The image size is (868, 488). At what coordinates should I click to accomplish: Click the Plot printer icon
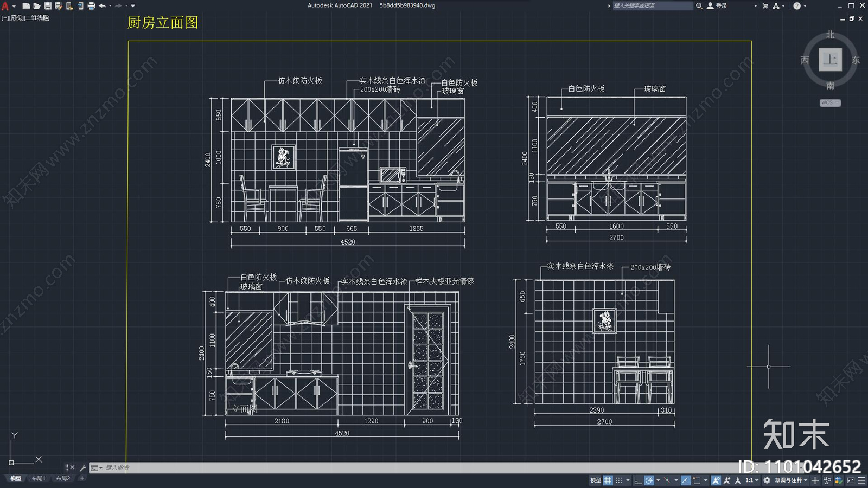tap(91, 6)
